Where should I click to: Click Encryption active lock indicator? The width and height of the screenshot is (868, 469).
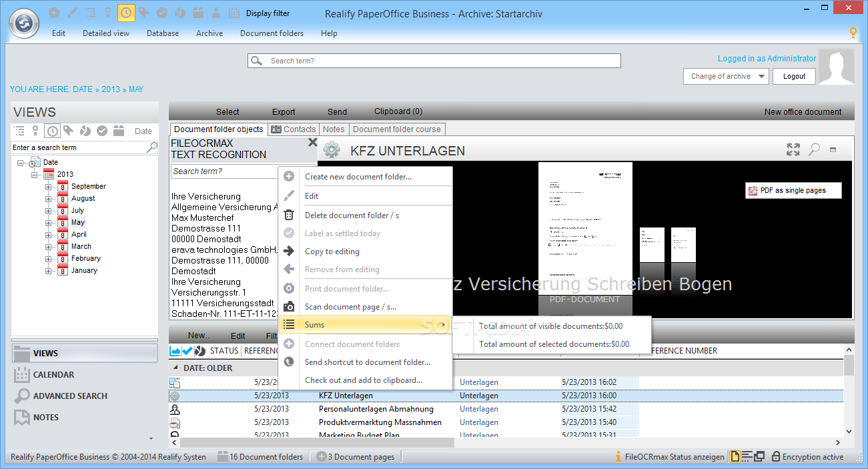point(807,457)
